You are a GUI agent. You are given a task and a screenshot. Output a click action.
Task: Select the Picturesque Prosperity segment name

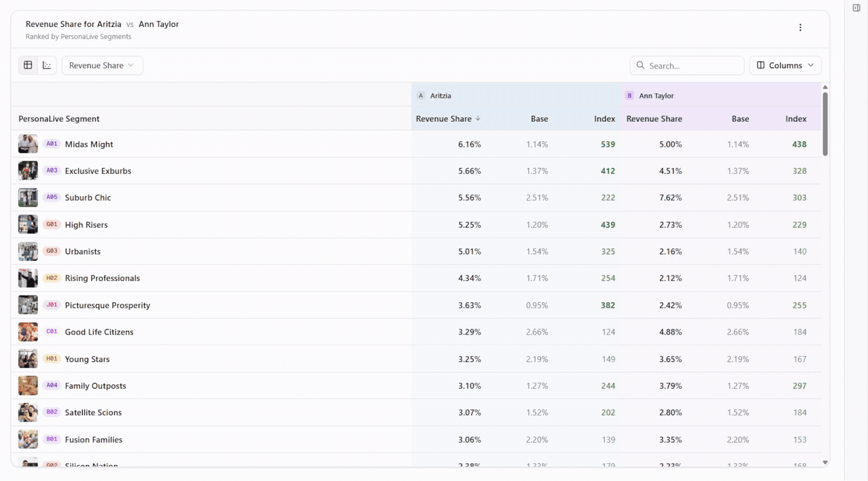tap(108, 305)
